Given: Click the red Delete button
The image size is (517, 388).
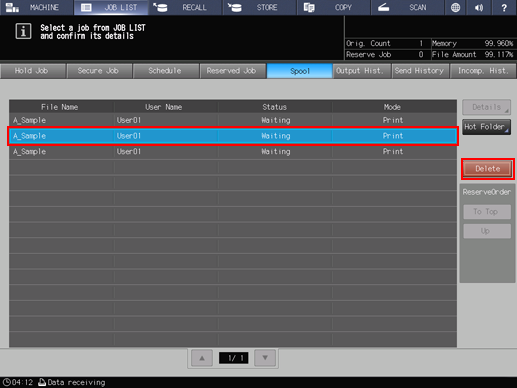Looking at the screenshot, I should pos(488,169).
